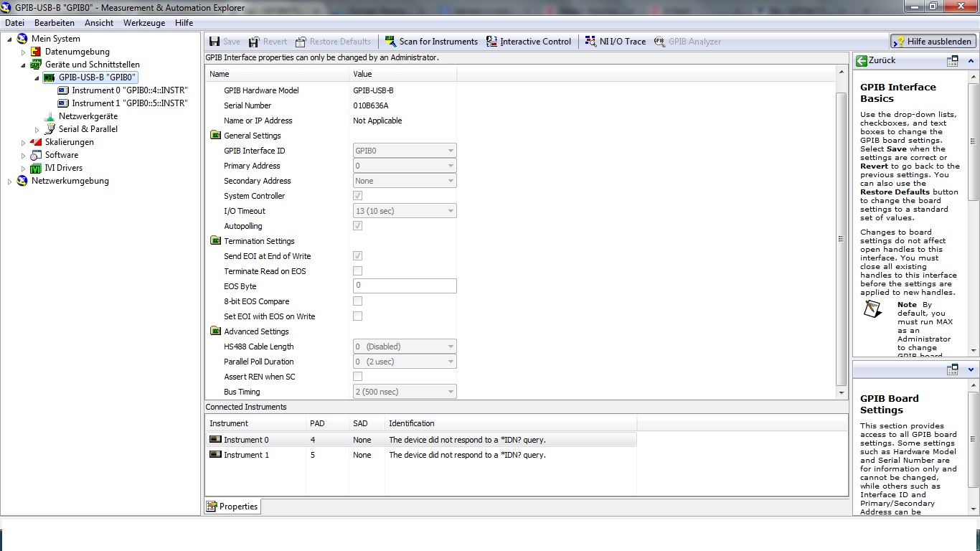Image resolution: width=980 pixels, height=551 pixels.
Task: Open the HS488 Cable Length dropdown
Action: coord(405,347)
